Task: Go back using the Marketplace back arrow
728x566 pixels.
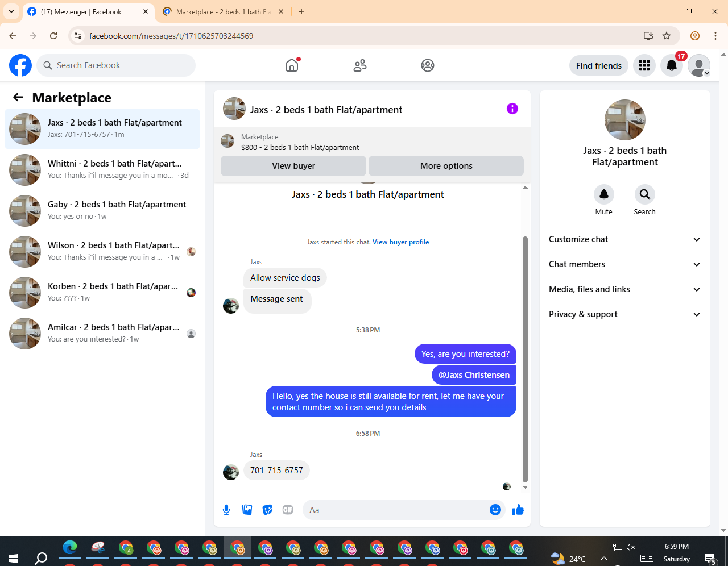Action: [18, 97]
